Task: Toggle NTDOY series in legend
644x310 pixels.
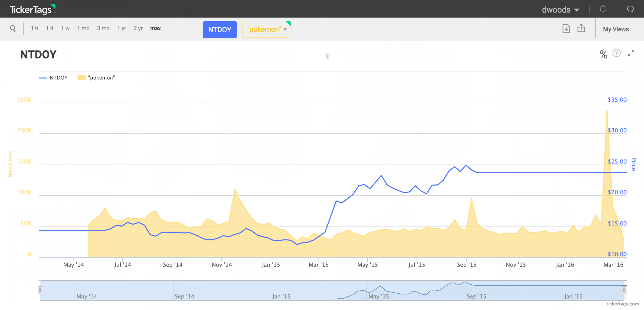Action: point(53,78)
